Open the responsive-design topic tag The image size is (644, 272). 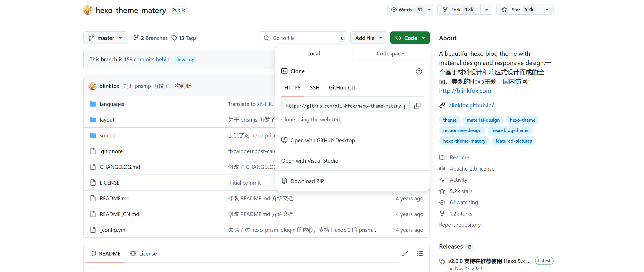tap(462, 130)
